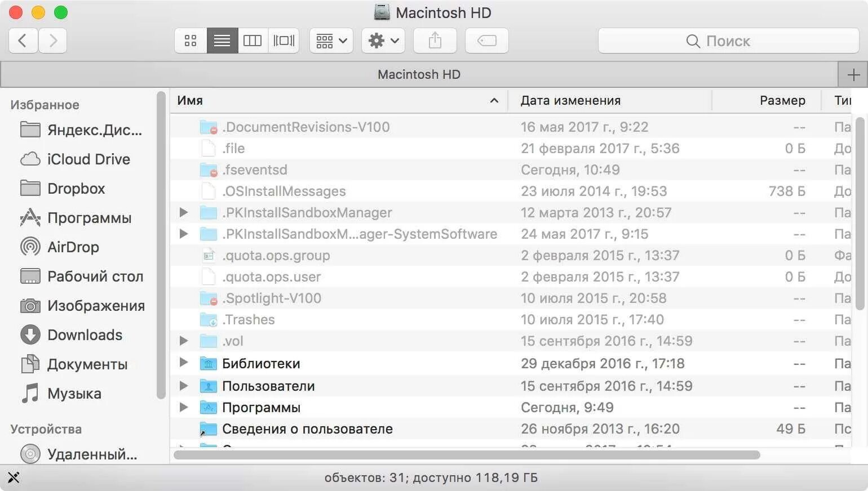Open Документы in the sidebar
868x491 pixels.
(x=74, y=364)
